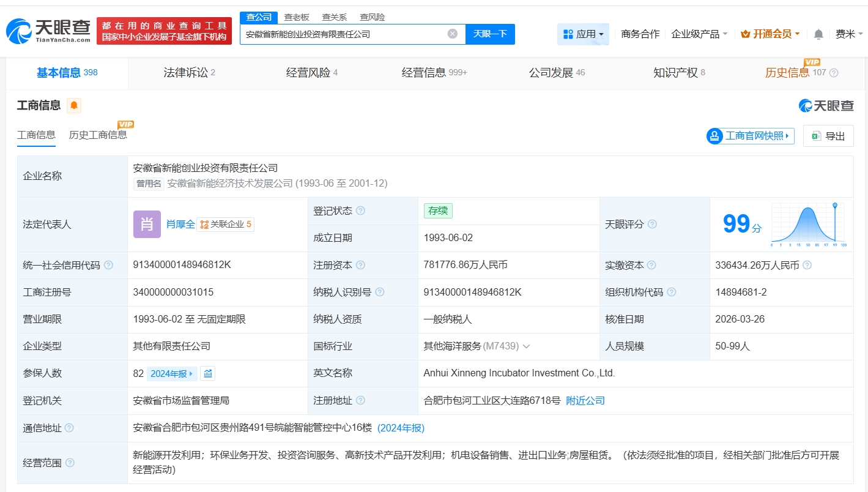Select the 查老板 search tab
The image size is (868, 492).
tap(297, 17)
